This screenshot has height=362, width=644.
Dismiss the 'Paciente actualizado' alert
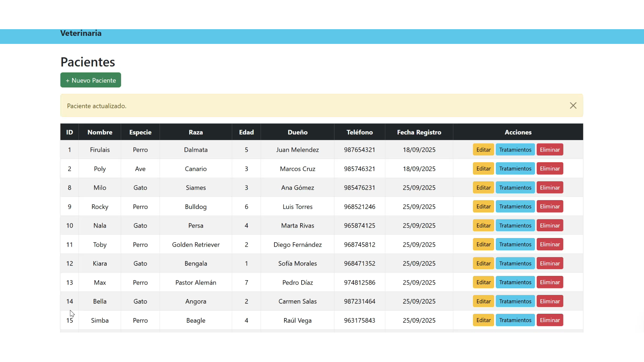[573, 106]
